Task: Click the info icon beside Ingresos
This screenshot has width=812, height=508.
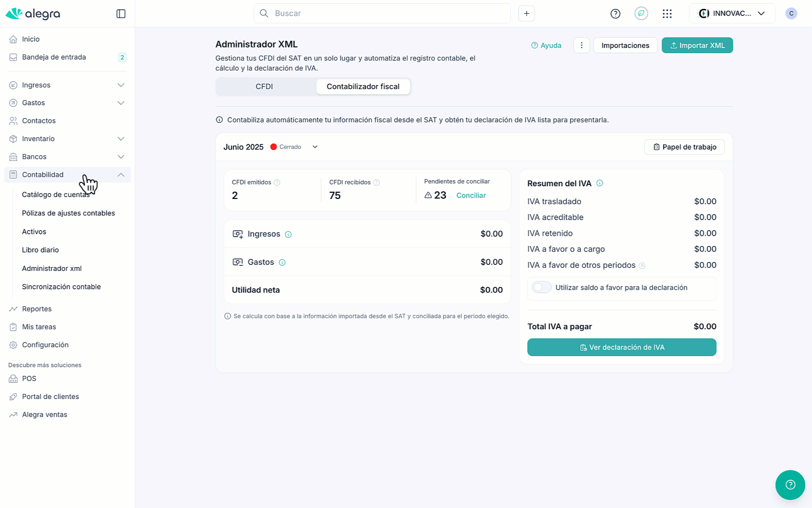Action: pos(288,234)
